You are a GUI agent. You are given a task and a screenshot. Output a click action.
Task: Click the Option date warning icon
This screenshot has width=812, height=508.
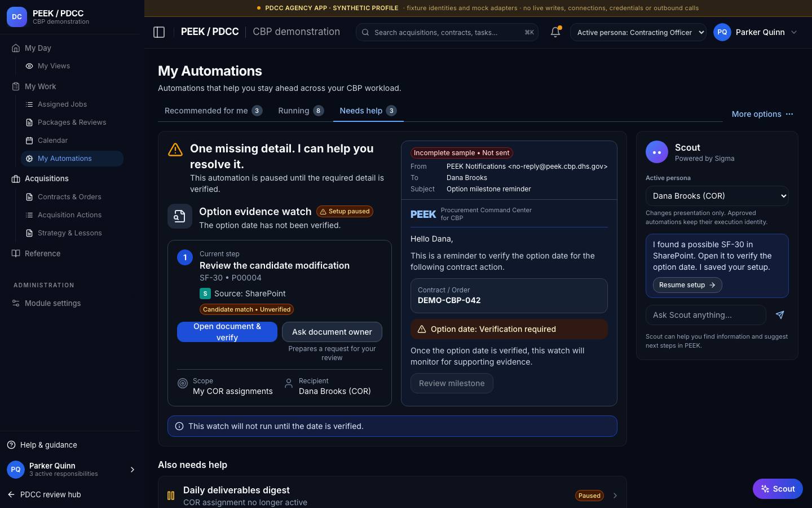click(x=421, y=329)
